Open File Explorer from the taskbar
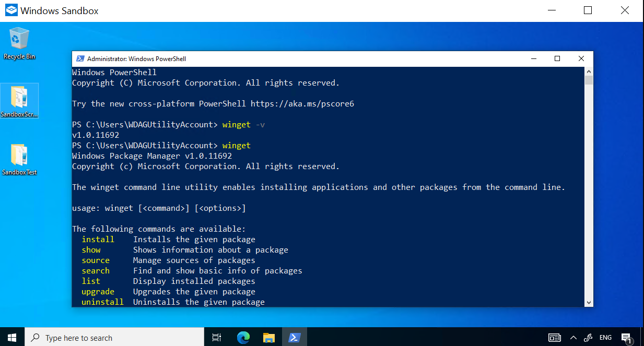This screenshot has height=346, width=644. click(268, 338)
